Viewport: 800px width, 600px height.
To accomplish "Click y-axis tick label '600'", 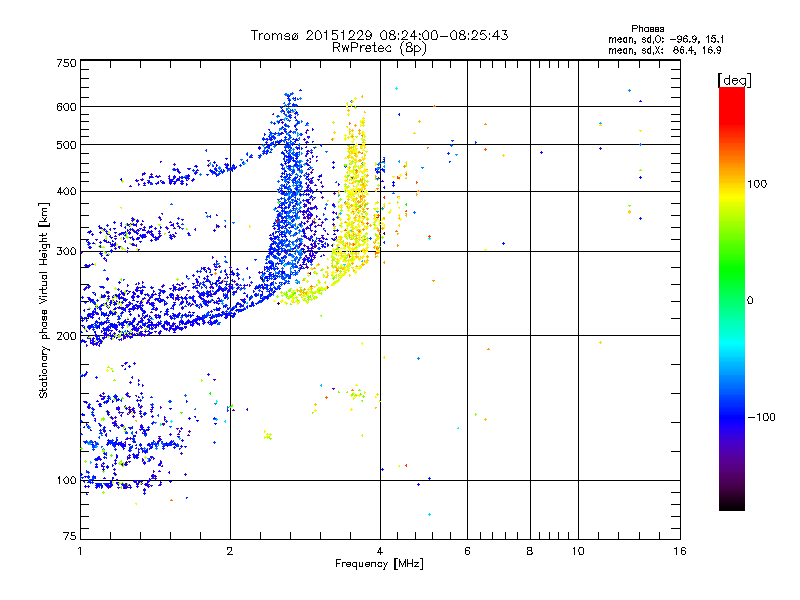I will [66, 107].
